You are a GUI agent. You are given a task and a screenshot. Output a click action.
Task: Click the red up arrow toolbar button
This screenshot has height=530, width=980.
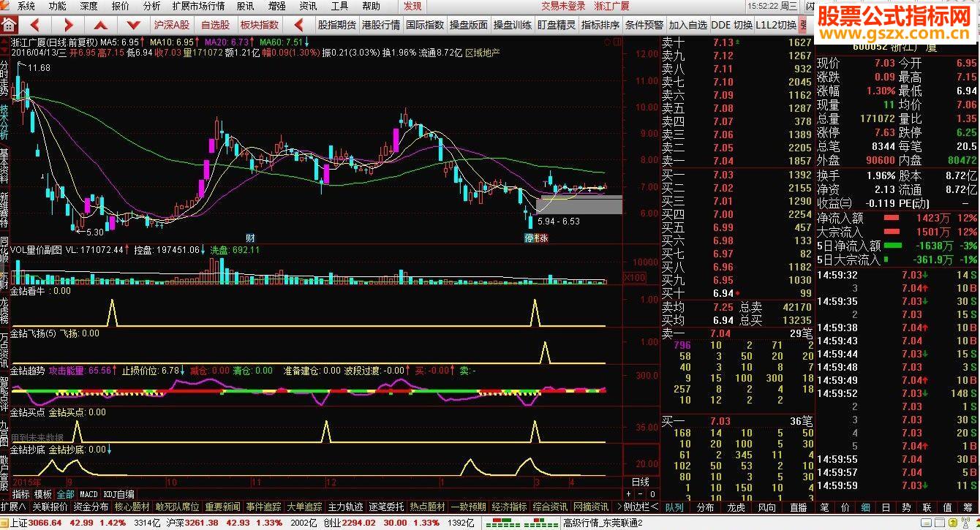101,25
